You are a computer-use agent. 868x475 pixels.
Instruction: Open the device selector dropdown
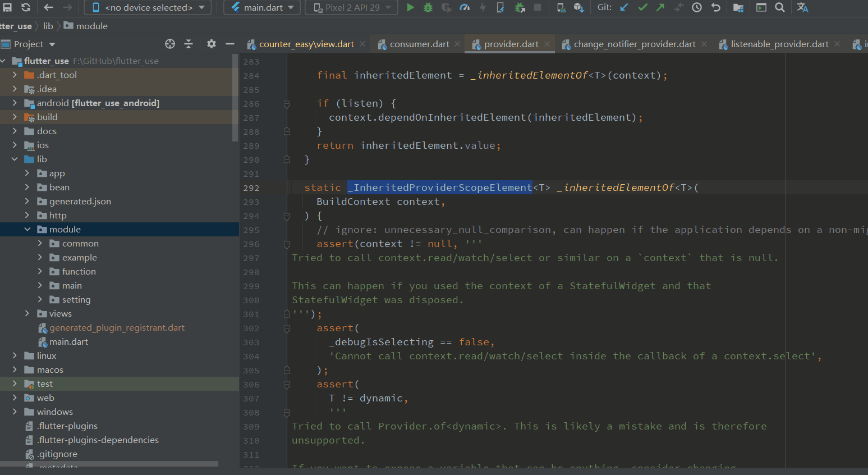pos(148,7)
